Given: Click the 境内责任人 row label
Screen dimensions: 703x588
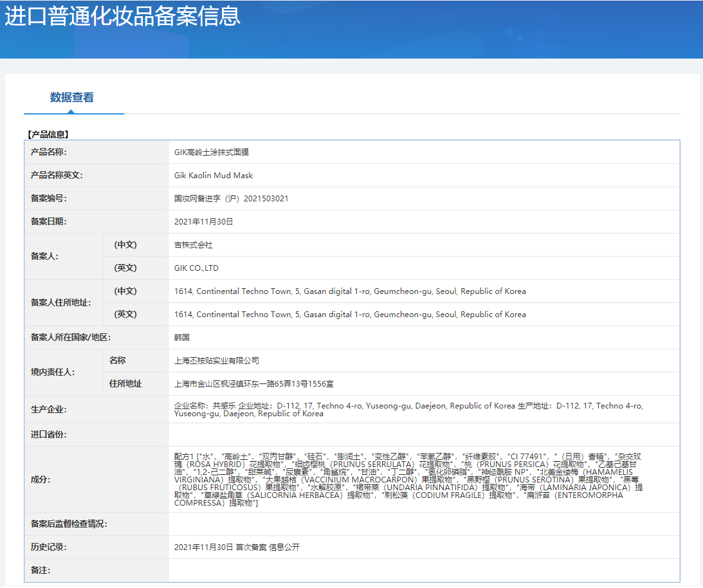Looking at the screenshot, I should click(53, 372).
